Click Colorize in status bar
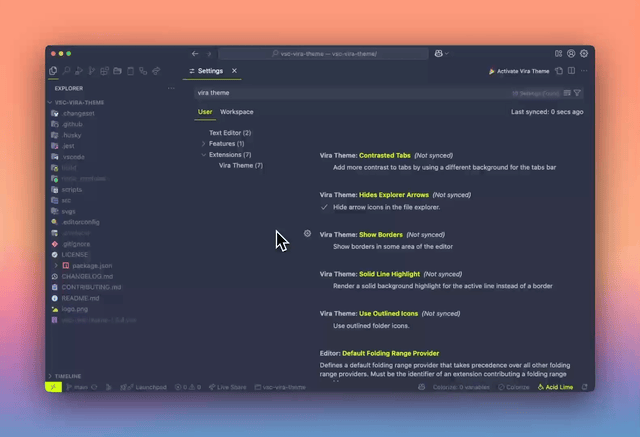This screenshot has width=640, height=437. click(514, 387)
